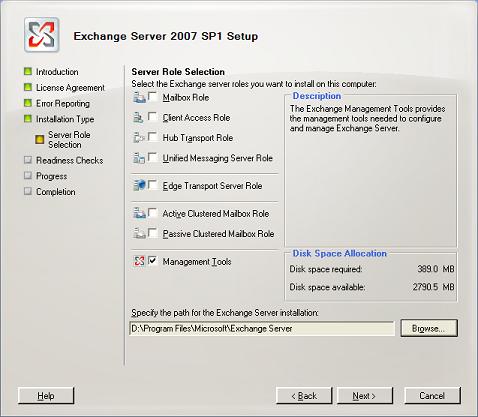Select the Unified Messaging Server Role checkbox
This screenshot has width=478, height=417.
pos(153,157)
